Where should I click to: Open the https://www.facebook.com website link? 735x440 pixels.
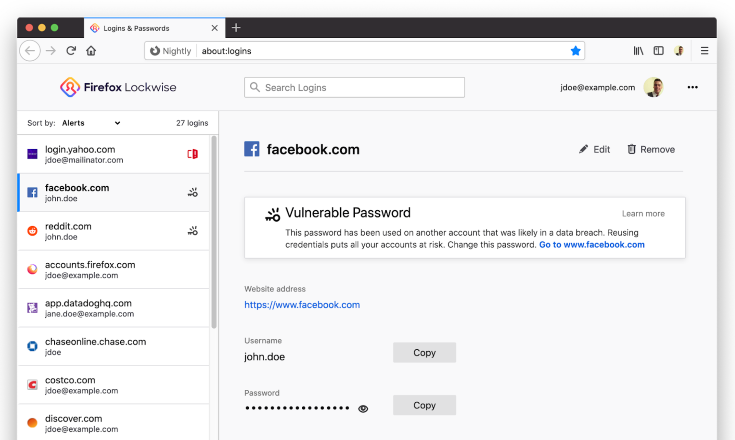coord(302,305)
